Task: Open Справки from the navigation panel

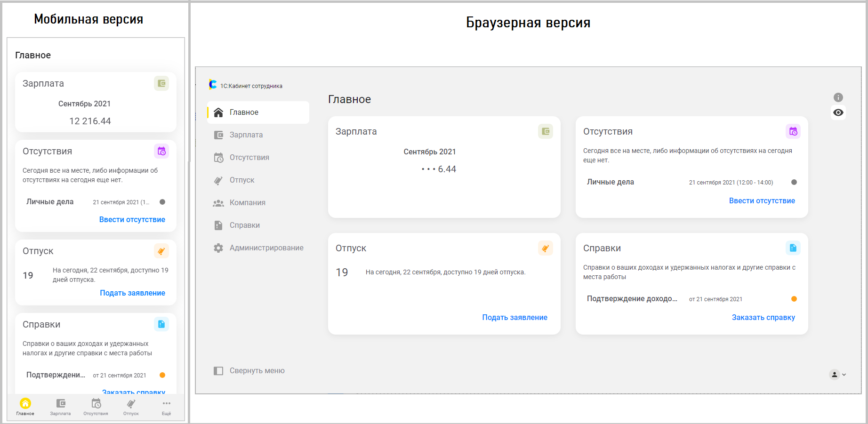Action: [x=244, y=225]
